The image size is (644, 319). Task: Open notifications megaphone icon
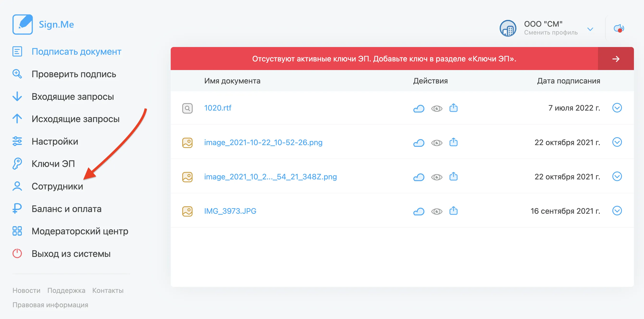pyautogui.click(x=619, y=28)
